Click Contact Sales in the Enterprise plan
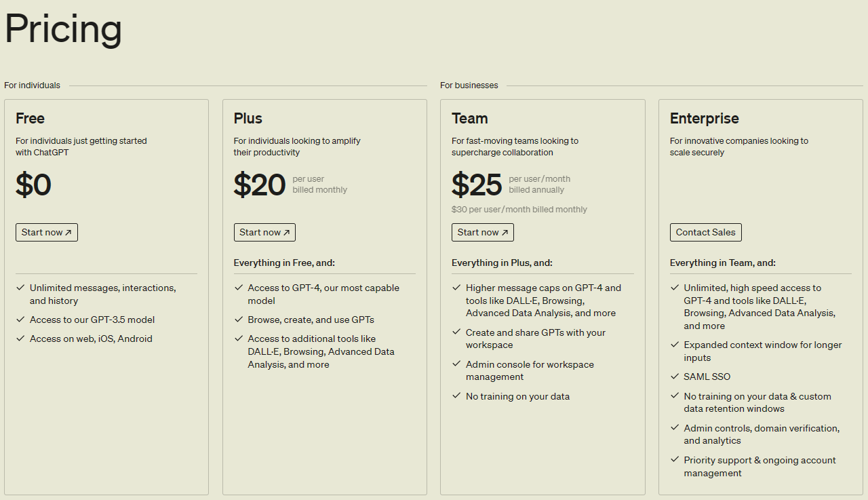Image resolution: width=868 pixels, height=500 pixels. [706, 232]
